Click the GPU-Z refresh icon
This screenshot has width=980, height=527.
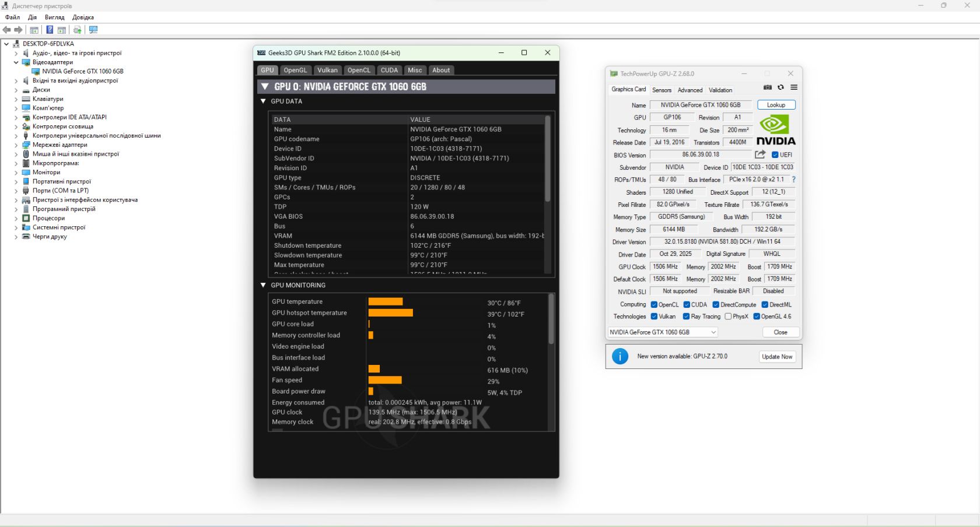(780, 87)
